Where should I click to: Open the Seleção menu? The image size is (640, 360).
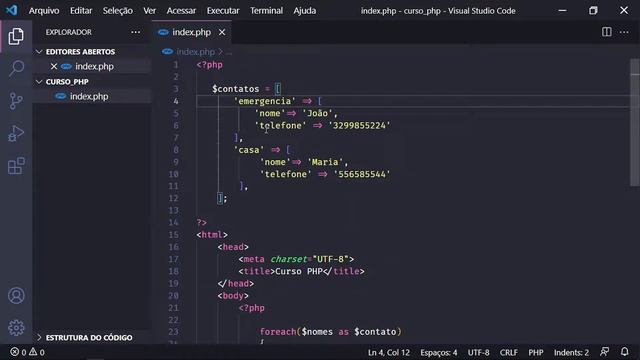118,11
